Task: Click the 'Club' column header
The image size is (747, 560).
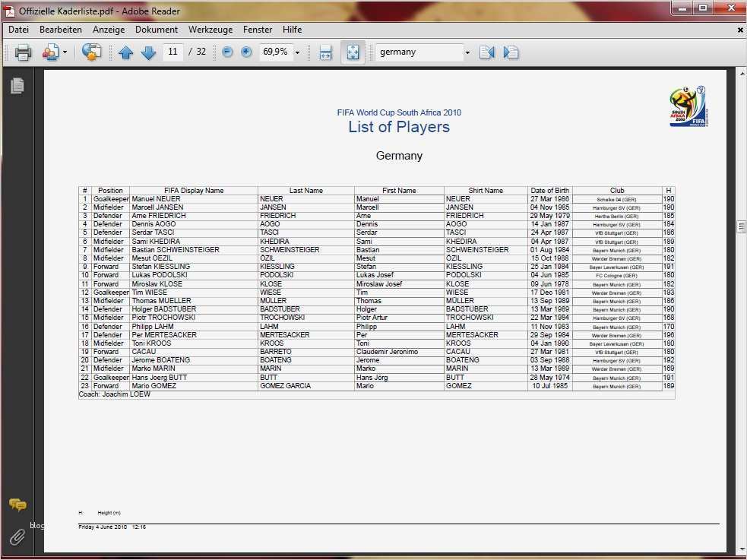Action: (617, 191)
